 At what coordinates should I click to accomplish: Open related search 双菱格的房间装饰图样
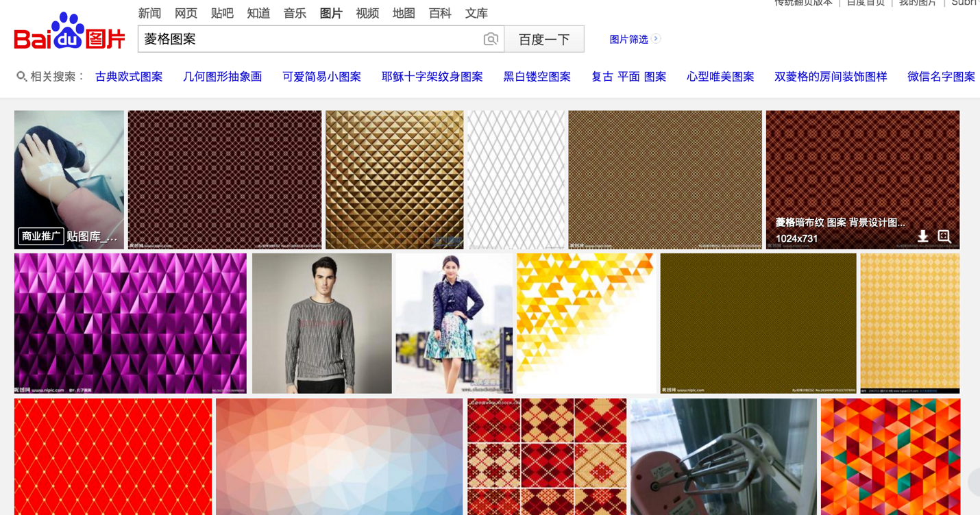[x=831, y=77]
